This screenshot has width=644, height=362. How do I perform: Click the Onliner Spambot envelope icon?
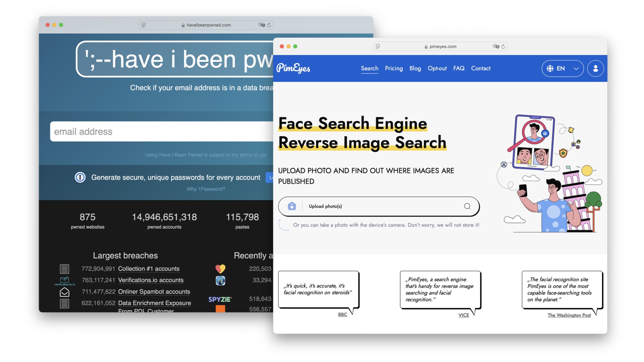(64, 292)
